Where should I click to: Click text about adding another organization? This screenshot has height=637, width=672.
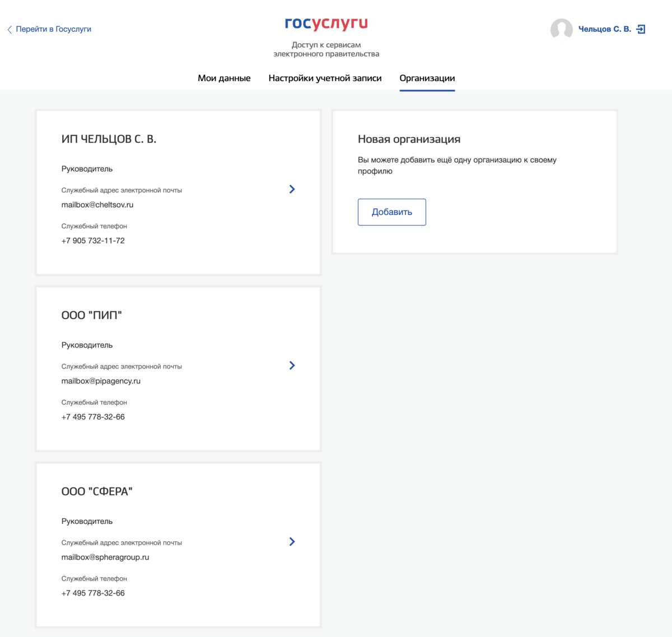457,166
